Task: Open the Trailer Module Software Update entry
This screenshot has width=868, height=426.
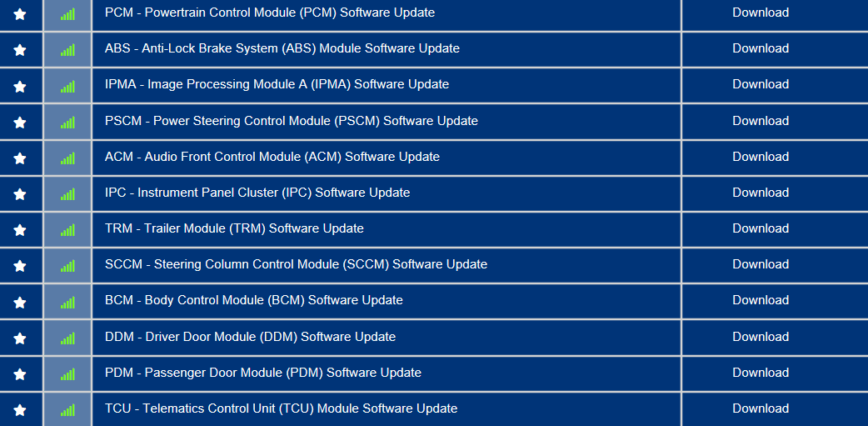Action: (x=234, y=228)
